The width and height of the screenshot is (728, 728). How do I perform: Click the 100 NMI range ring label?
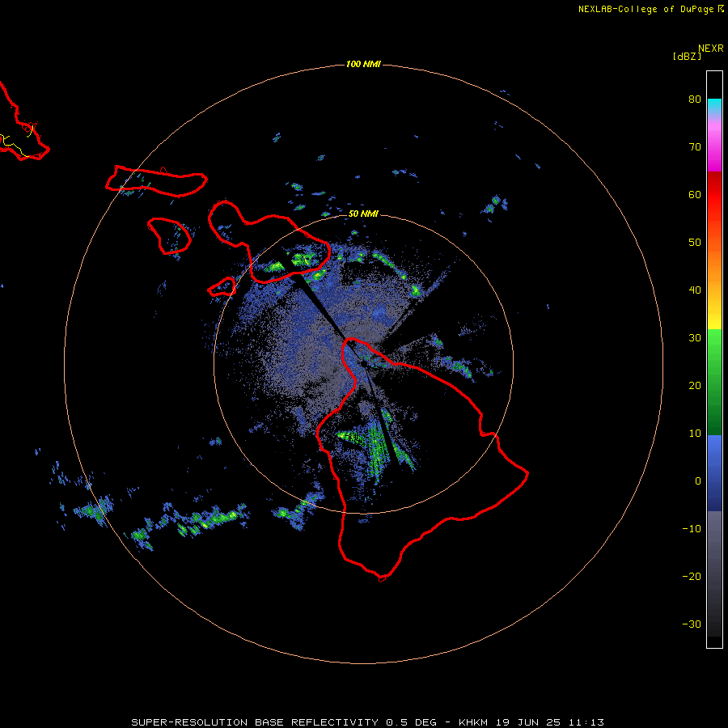click(x=363, y=64)
